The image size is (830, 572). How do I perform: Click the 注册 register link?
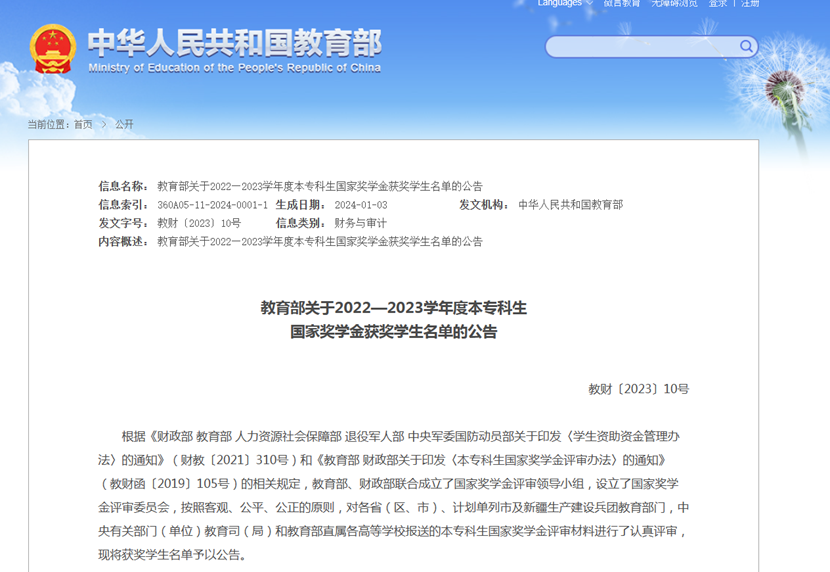[x=750, y=3]
